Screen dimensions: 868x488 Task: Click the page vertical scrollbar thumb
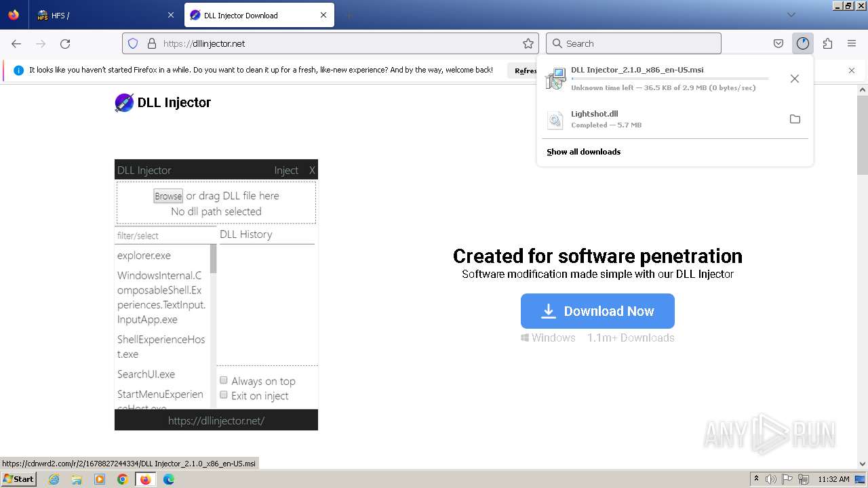tap(863, 135)
